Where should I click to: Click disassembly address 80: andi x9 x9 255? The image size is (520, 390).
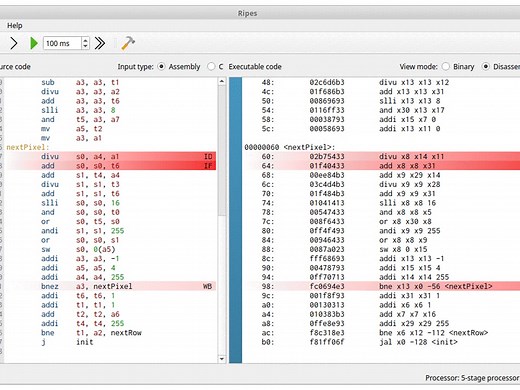point(382,231)
